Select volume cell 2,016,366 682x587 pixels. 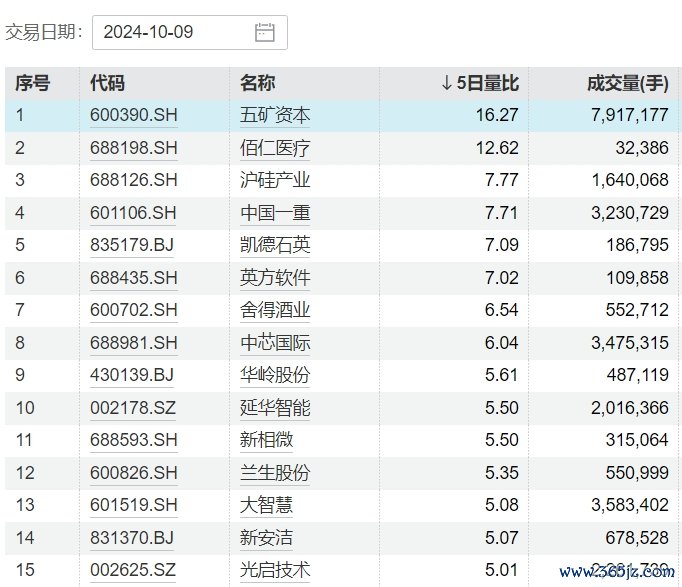click(x=629, y=407)
